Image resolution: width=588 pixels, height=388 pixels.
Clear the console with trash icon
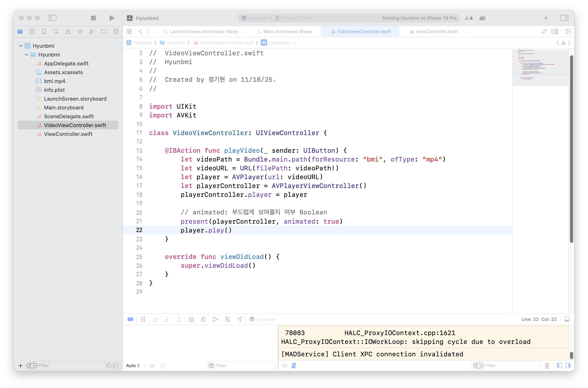547,366
